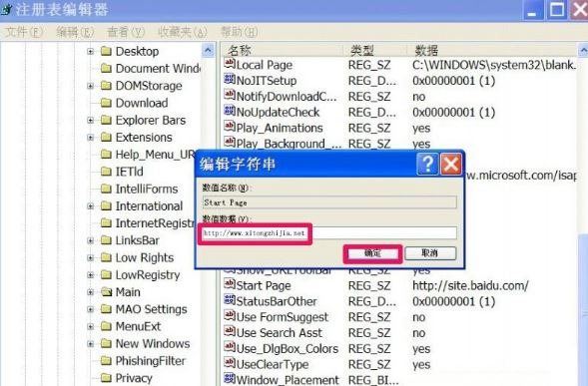Click the NotifyDownloadC... string value icon
Screen dimensions: 588x386
pos(230,95)
